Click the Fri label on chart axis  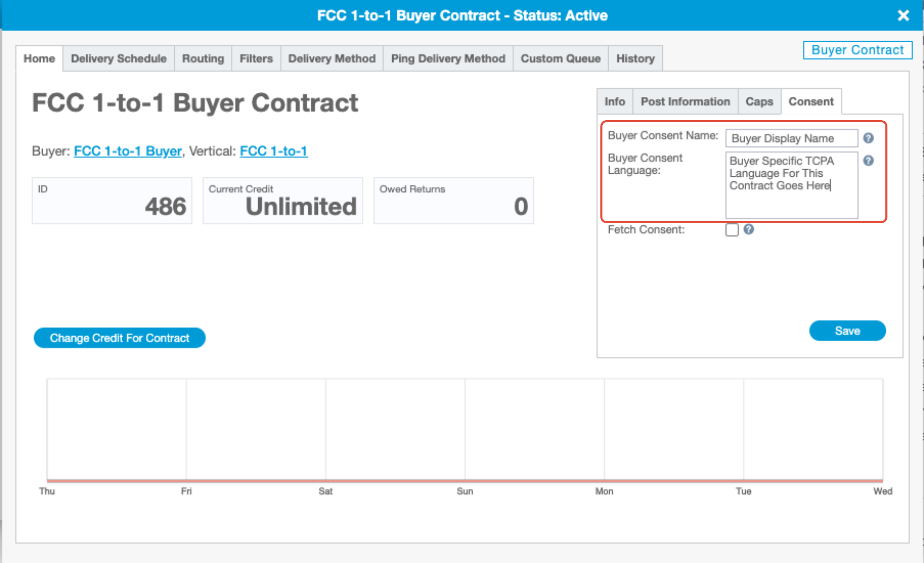[186, 491]
